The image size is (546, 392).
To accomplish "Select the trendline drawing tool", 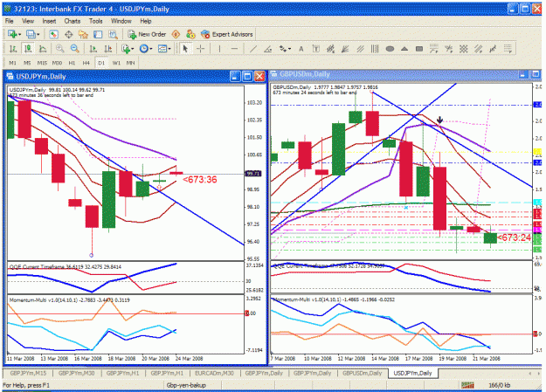I will [x=253, y=49].
